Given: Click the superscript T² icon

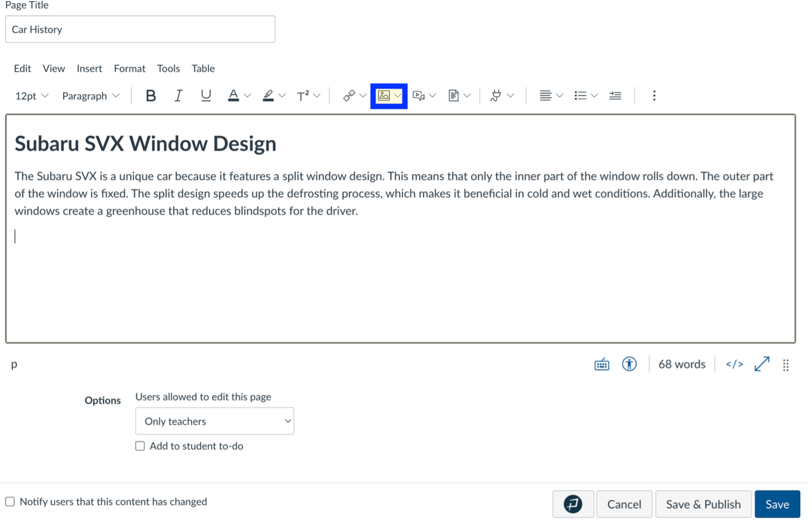Looking at the screenshot, I should click(303, 96).
